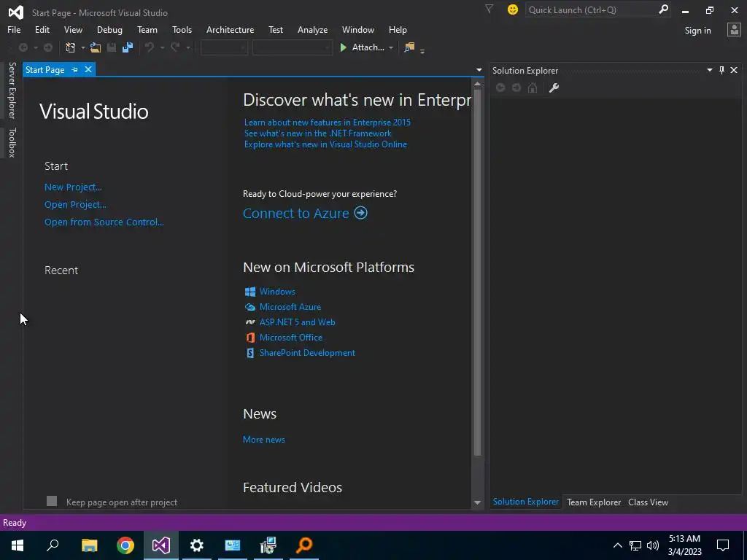Open the Debug menu
The height and width of the screenshot is (560, 747).
pos(109,29)
